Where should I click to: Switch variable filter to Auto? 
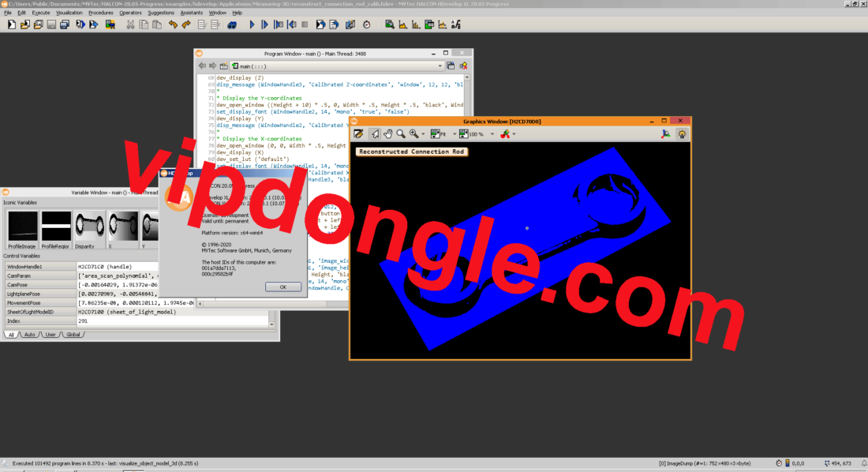click(x=28, y=334)
